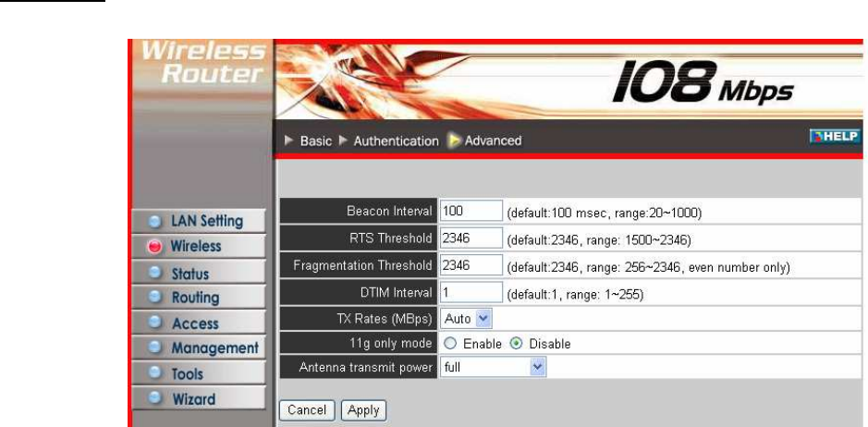Viewport: 868px width, 427px height.
Task: Switch to the Advanced tab
Action: coord(493,141)
